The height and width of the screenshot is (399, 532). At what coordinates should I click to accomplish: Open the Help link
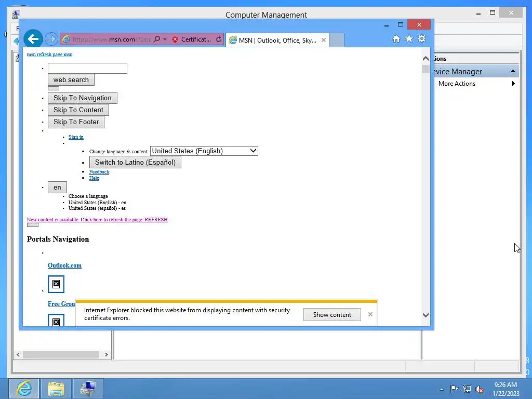(x=95, y=178)
